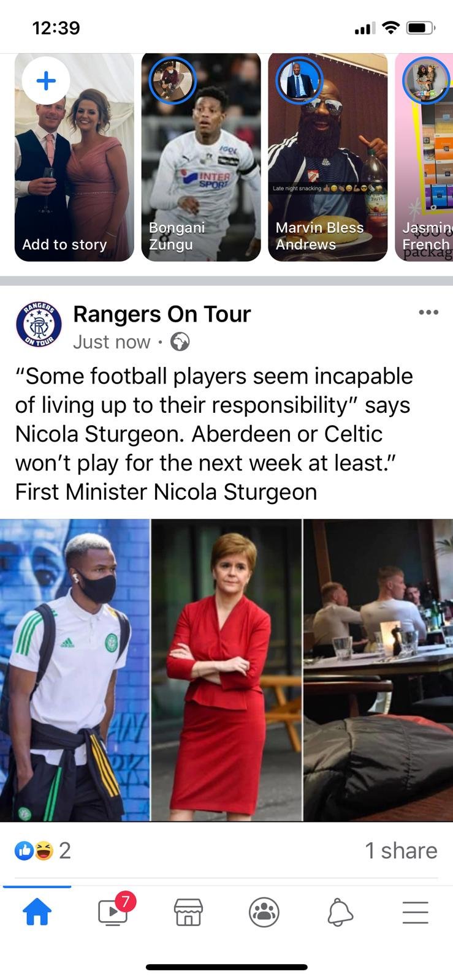Viewport: 453px width, 980px height.
Task: Open the Celtic player photo in post
Action: (x=75, y=670)
